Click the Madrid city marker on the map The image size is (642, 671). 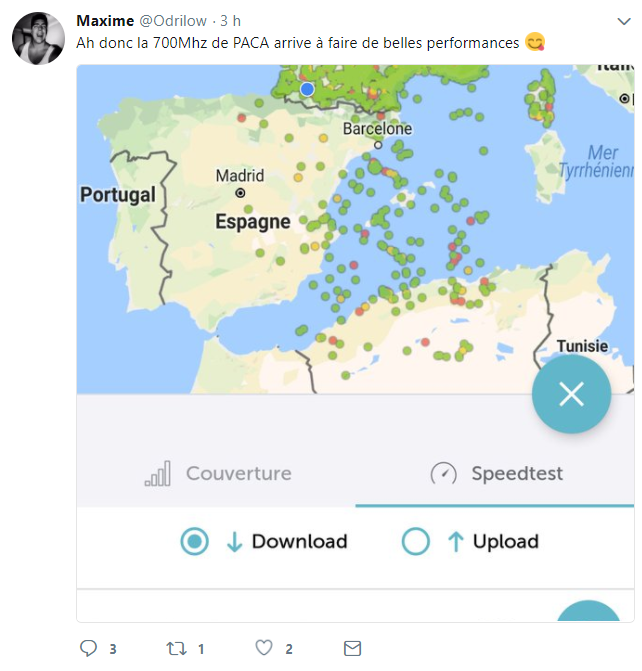[240, 192]
